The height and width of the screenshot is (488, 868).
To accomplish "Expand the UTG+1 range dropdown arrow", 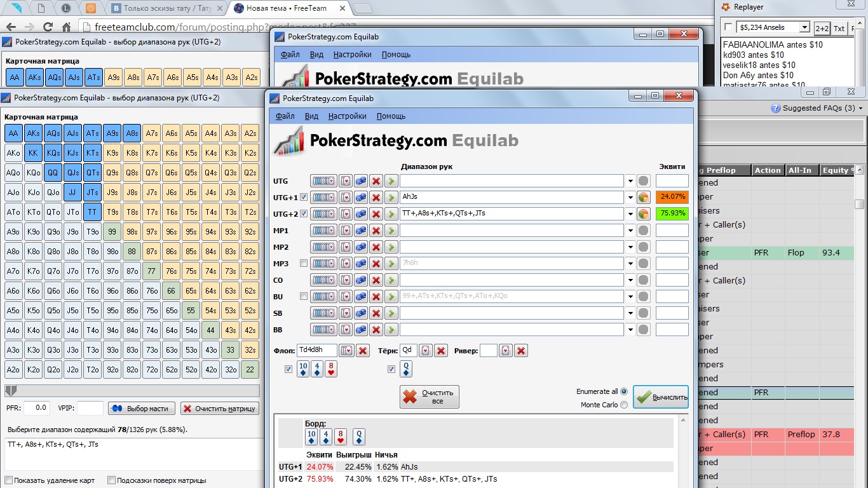I will point(630,198).
